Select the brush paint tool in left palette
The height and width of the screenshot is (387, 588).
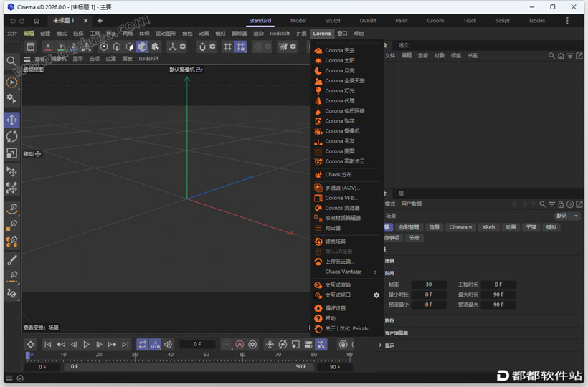[12, 259]
